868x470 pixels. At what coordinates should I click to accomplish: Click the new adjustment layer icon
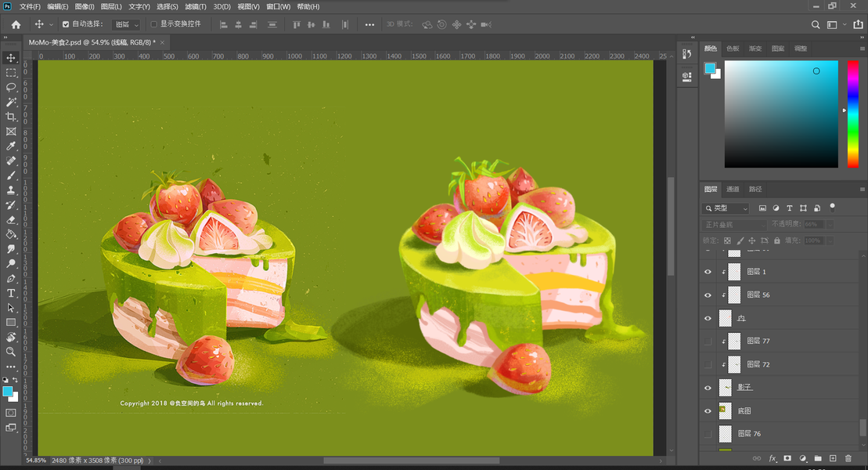pyautogui.click(x=803, y=458)
